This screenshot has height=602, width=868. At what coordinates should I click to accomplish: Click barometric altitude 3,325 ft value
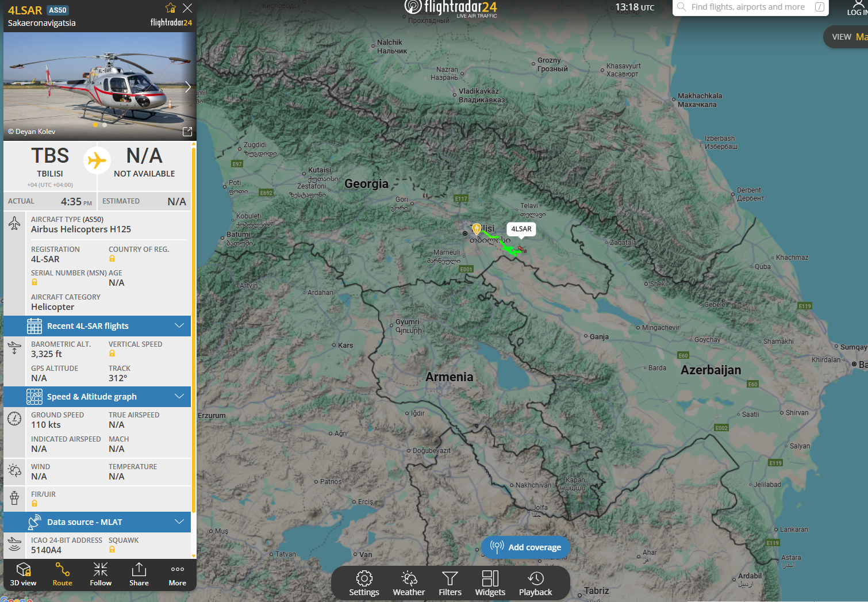click(46, 354)
